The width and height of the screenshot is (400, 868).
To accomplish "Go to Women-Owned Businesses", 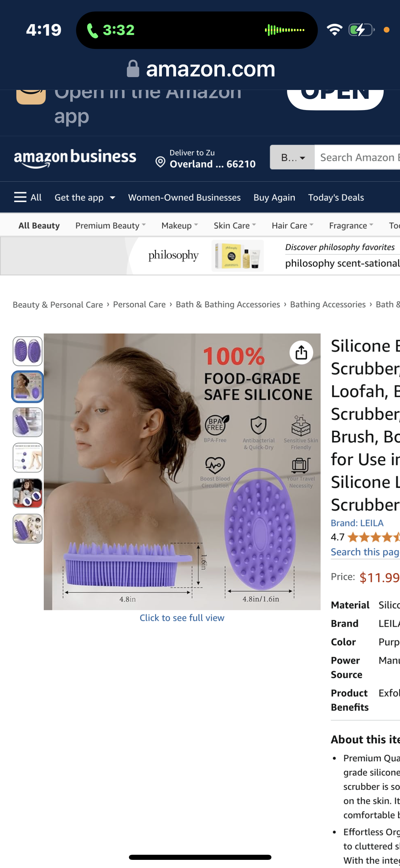I will [184, 197].
